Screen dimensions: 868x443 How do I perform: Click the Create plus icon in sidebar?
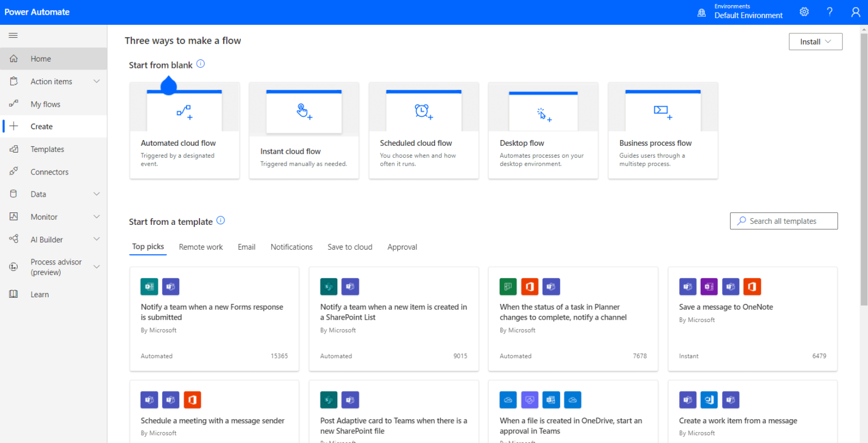pyautogui.click(x=14, y=127)
